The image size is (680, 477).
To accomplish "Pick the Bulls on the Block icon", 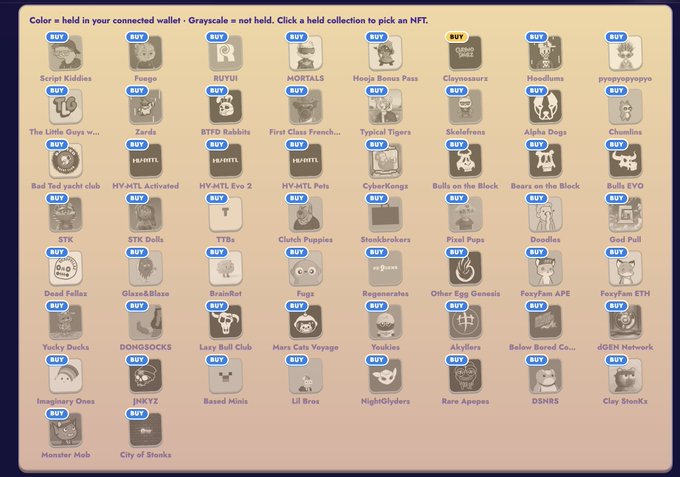I will [465, 161].
